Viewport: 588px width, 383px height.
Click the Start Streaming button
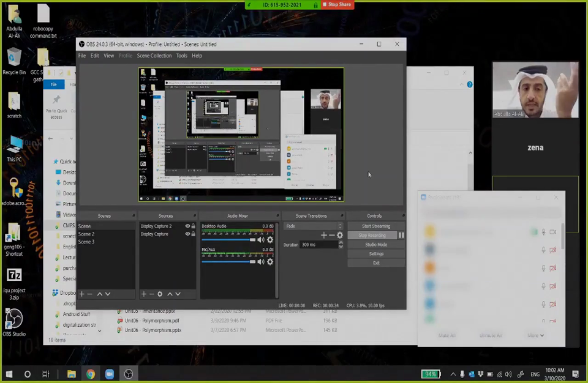375,226
